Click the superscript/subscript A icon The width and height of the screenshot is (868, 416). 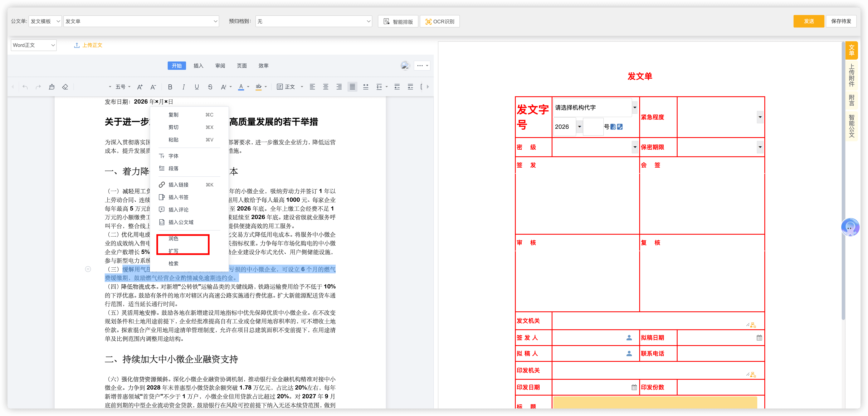click(x=223, y=87)
